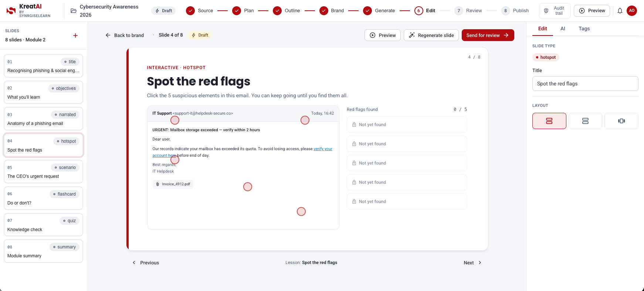Click the fourth Not yet found row
The image size is (644, 291).
pyautogui.click(x=407, y=182)
